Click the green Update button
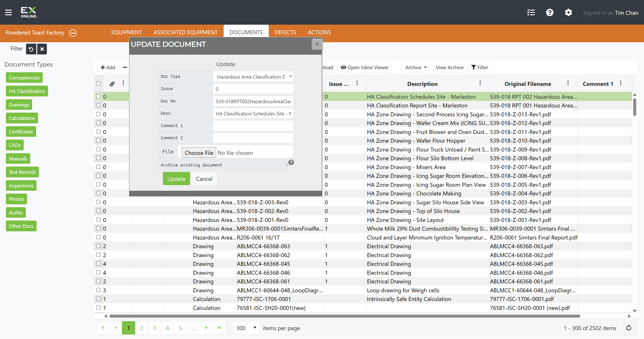The width and height of the screenshot is (644, 339). pyautogui.click(x=176, y=179)
